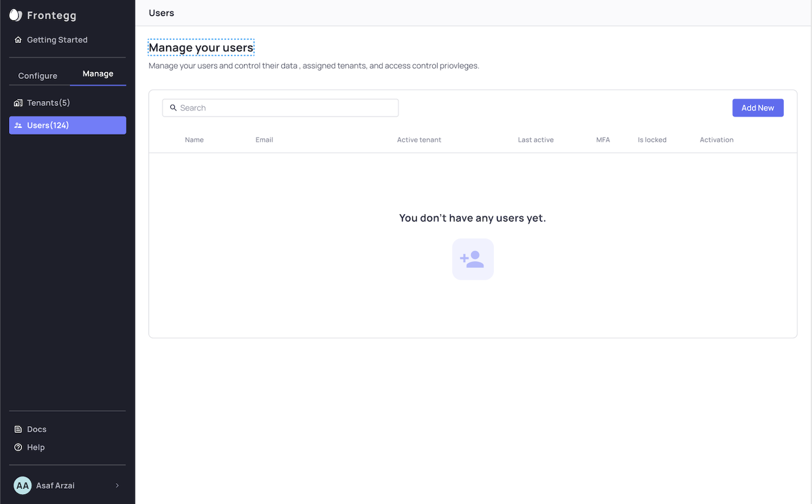Select Users(124) sidebar item

click(x=68, y=125)
